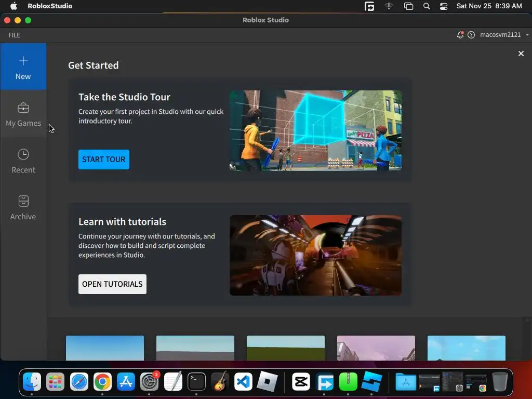This screenshot has height=399, width=532.
Task: Open the notifications bell
Action: click(460, 35)
